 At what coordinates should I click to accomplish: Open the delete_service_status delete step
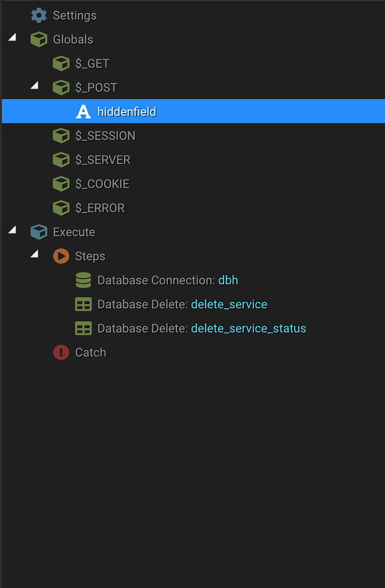point(249,328)
